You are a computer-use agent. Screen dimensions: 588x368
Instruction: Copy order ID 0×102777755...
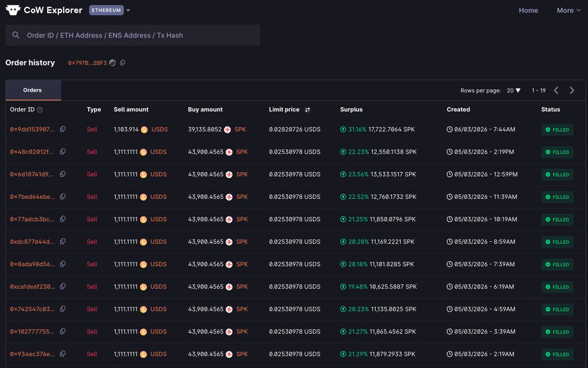point(63,331)
